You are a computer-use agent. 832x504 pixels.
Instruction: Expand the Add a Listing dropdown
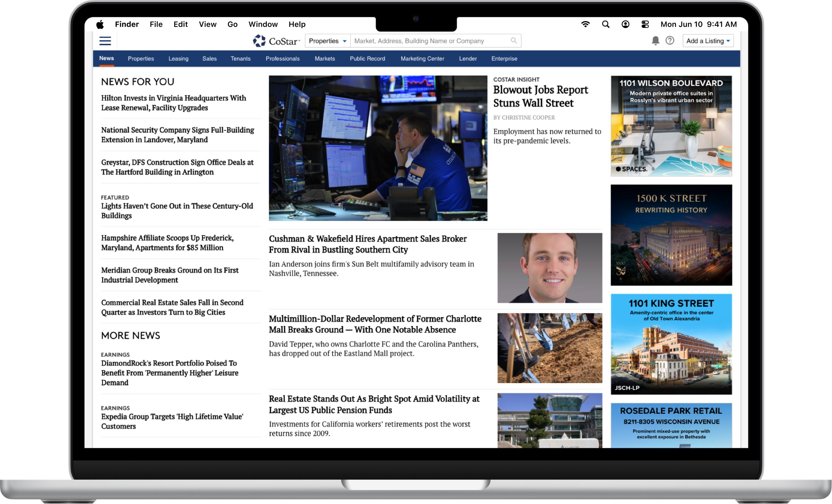tap(708, 41)
